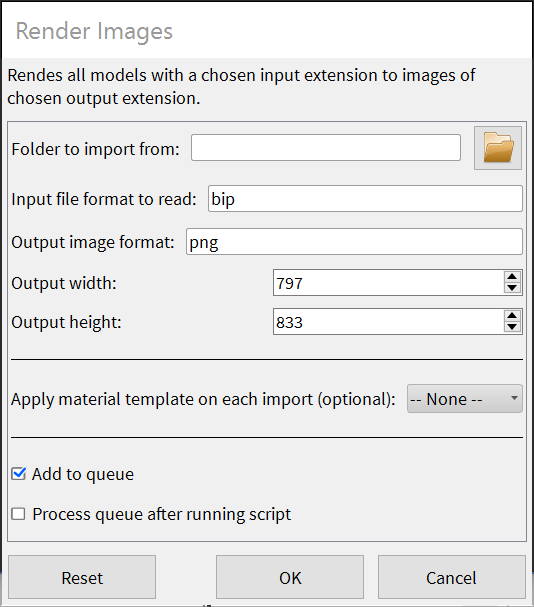Screen dimensions: 534x607
Task: Click the Apply material template label
Action: point(203,400)
